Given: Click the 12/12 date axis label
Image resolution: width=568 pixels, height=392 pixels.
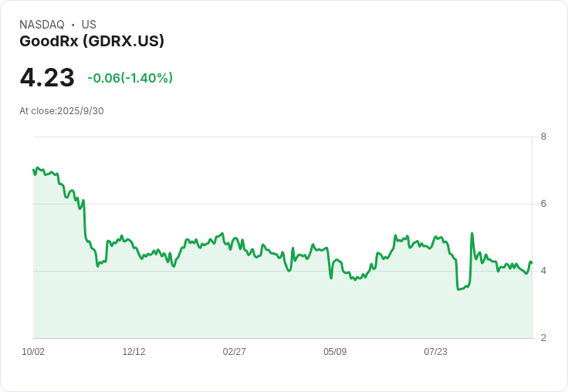Looking at the screenshot, I should pos(134,352).
